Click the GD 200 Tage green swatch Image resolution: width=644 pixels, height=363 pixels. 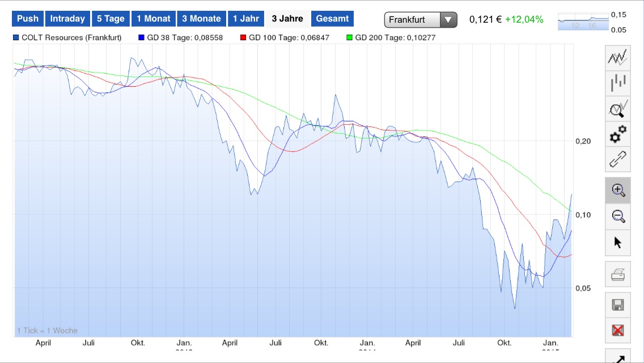click(350, 38)
